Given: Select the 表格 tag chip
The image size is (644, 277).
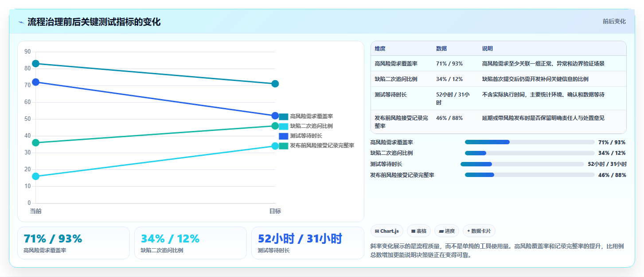Looking at the screenshot, I should (419, 231).
